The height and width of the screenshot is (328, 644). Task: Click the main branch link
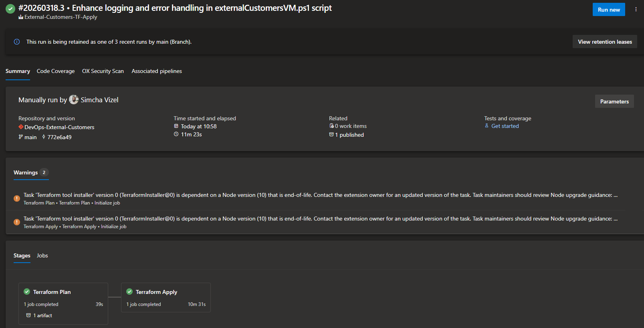tap(30, 137)
